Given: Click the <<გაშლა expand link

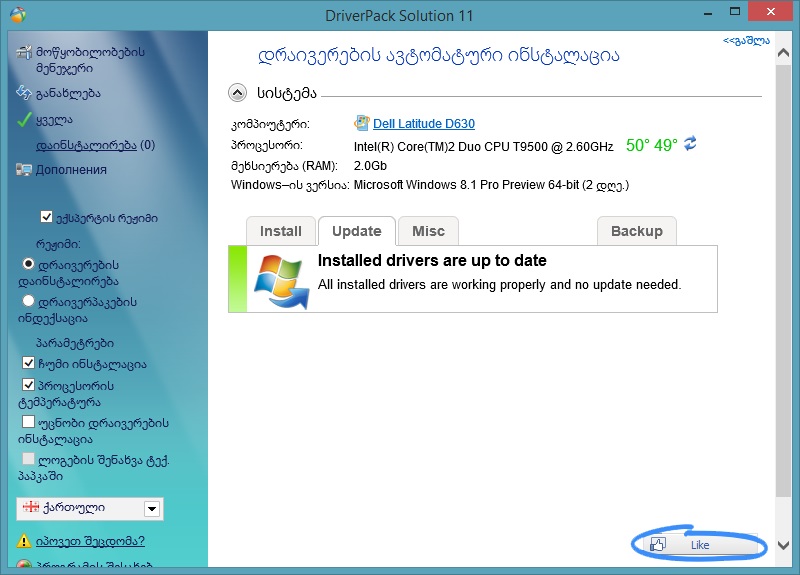Looking at the screenshot, I should coord(746,41).
